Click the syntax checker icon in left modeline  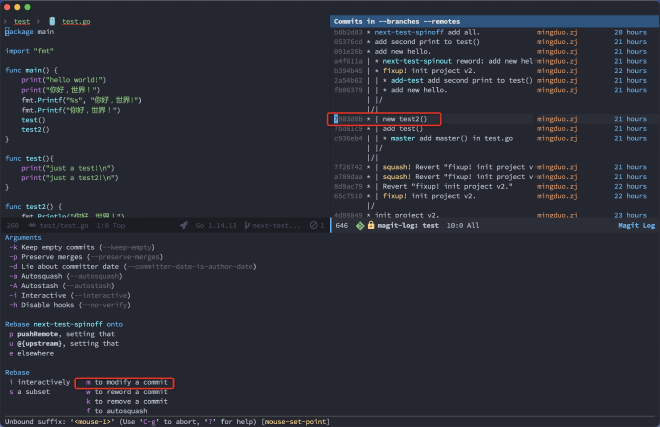click(313, 225)
